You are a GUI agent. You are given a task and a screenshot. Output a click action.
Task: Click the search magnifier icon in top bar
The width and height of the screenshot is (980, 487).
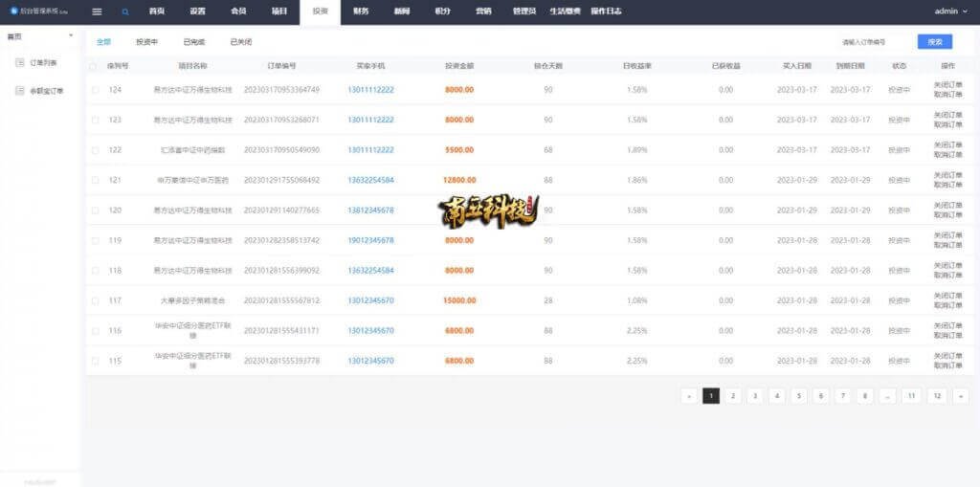[125, 11]
